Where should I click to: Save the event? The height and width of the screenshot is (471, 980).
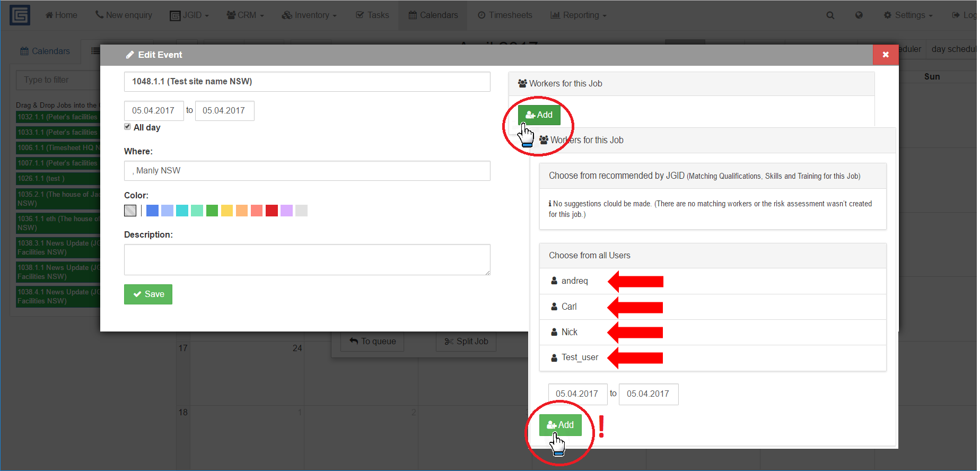pos(148,294)
